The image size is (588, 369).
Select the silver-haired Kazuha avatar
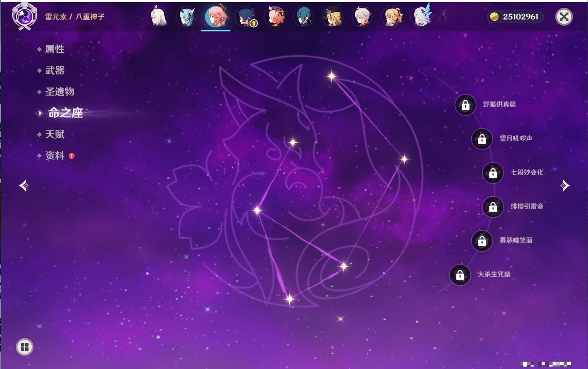pos(362,17)
